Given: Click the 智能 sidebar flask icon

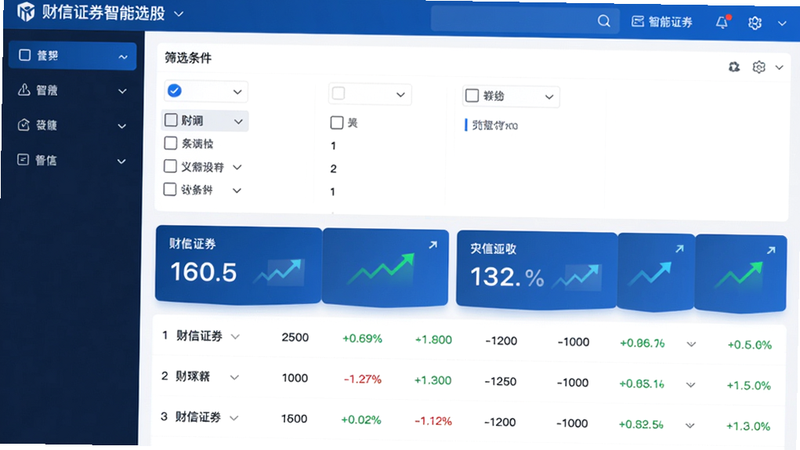Looking at the screenshot, I should click(24, 90).
